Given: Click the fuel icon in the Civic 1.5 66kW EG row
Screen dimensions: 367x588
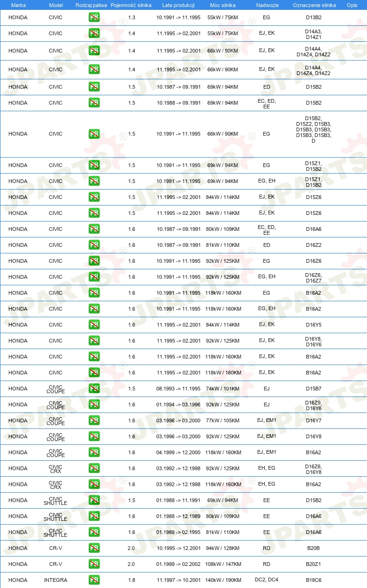Looking at the screenshot, I should [x=94, y=134].
